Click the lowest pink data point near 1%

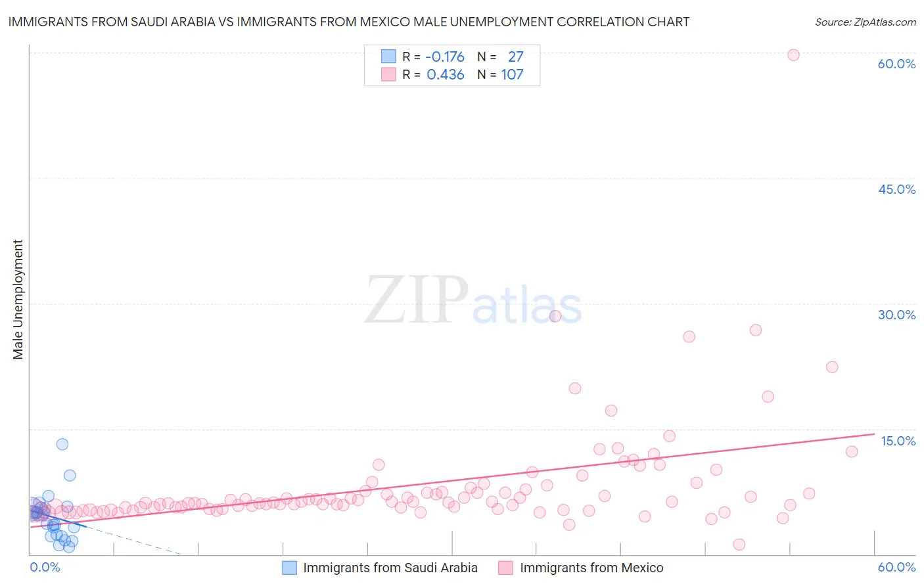(x=739, y=544)
